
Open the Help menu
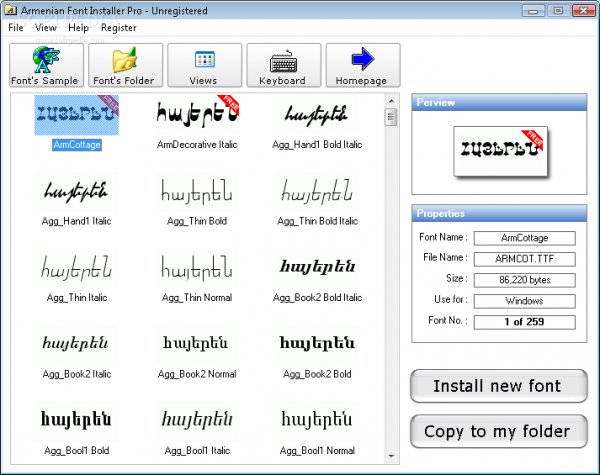pos(78,28)
